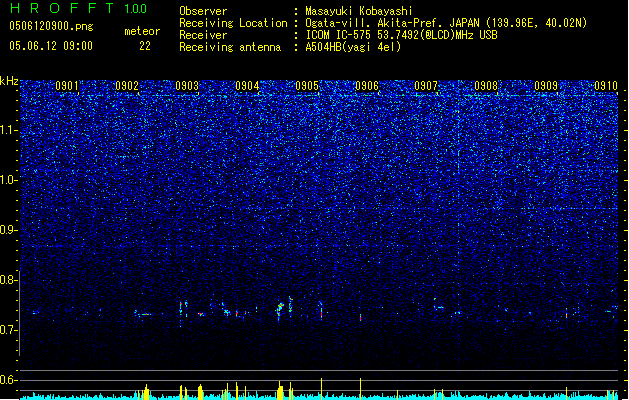
Task: Click the 0908 time marker
Action: tap(486, 86)
